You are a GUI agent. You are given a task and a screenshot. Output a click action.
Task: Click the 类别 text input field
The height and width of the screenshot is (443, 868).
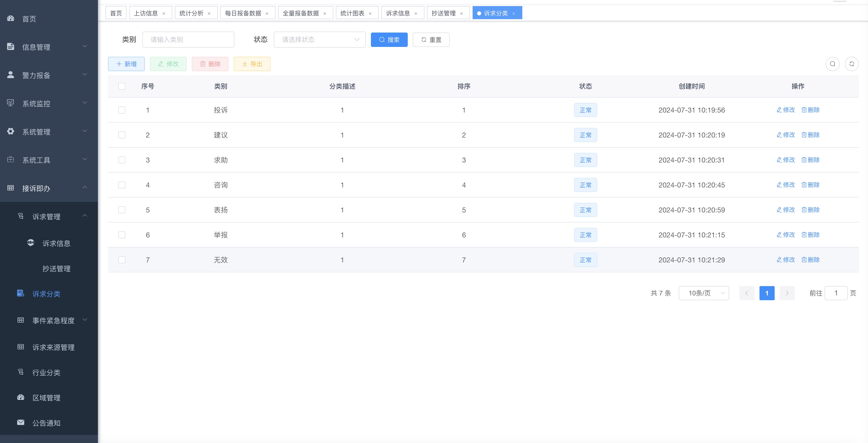[x=188, y=40]
